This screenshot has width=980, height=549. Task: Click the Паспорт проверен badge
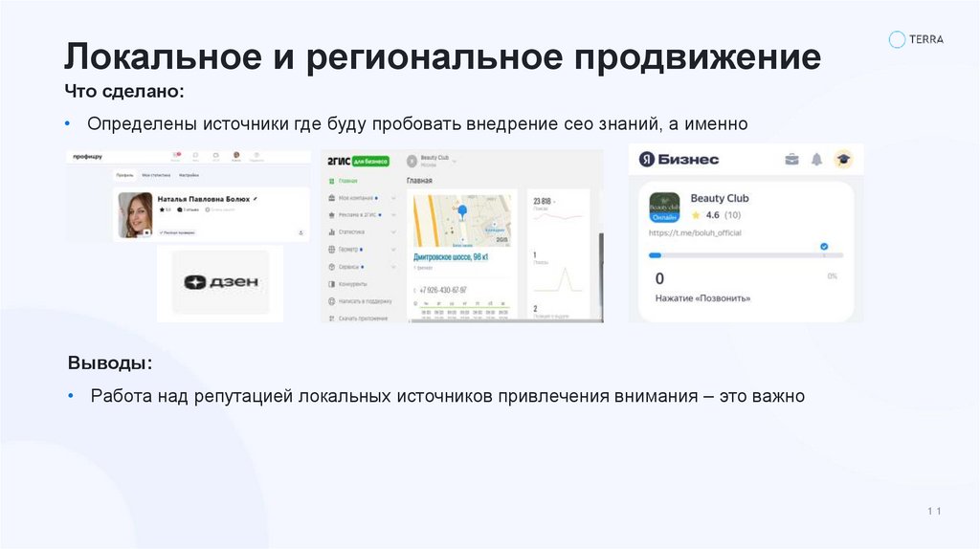pos(177,232)
